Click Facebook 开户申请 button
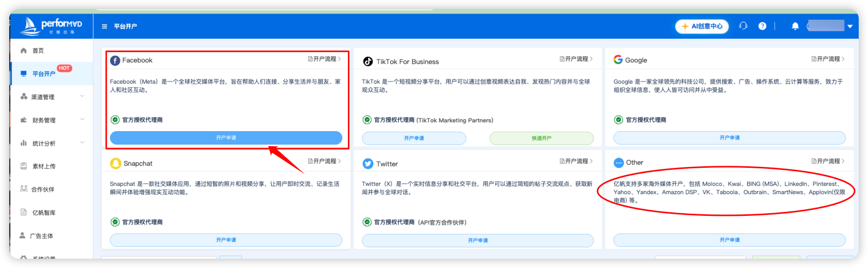The width and height of the screenshot is (868, 268). (x=226, y=138)
